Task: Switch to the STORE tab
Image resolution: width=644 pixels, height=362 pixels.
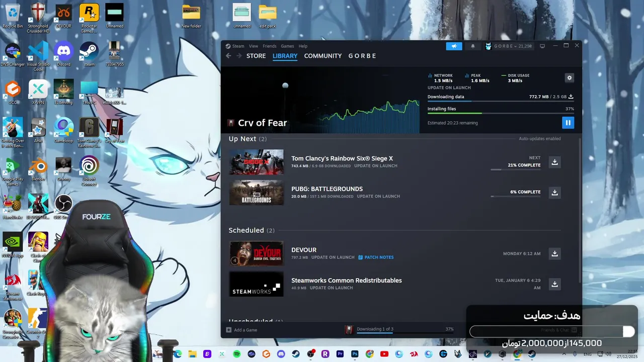Action: (256, 56)
